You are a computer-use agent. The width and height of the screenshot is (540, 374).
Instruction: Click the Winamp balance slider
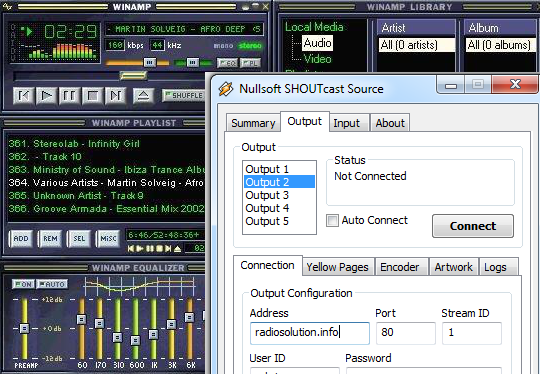pyautogui.click(x=193, y=63)
